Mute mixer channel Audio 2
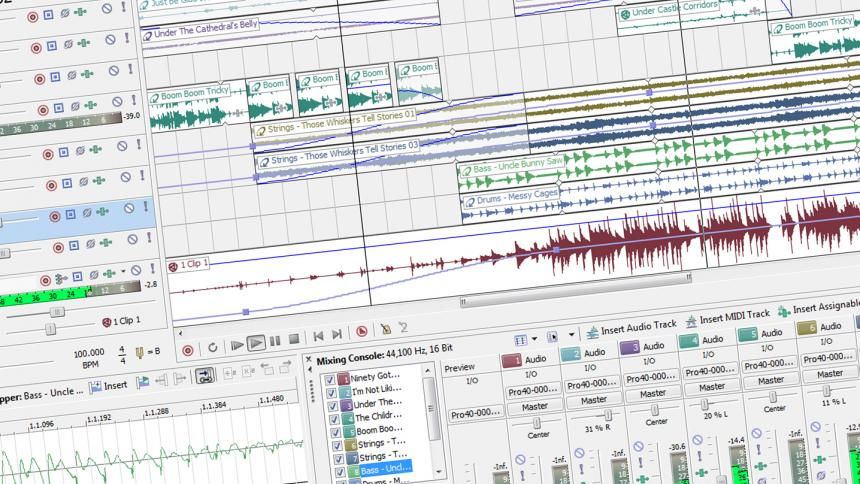The width and height of the screenshot is (860, 484). (579, 453)
